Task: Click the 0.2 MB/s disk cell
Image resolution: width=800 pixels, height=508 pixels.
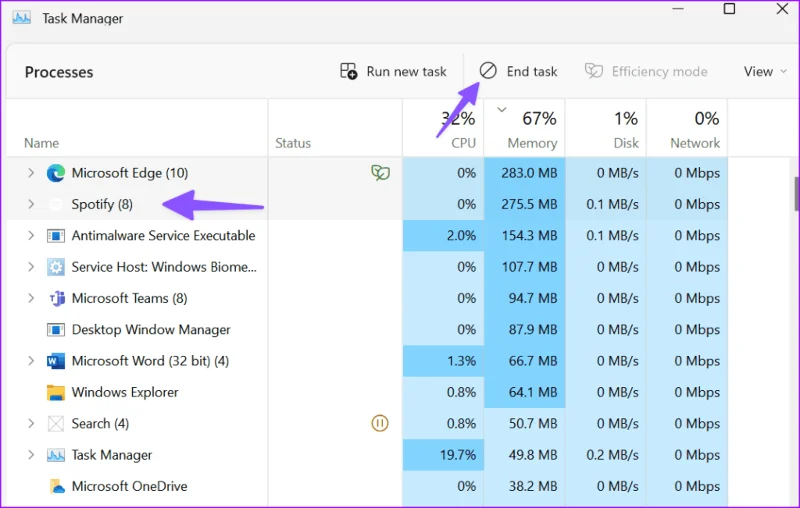Action: click(606, 454)
